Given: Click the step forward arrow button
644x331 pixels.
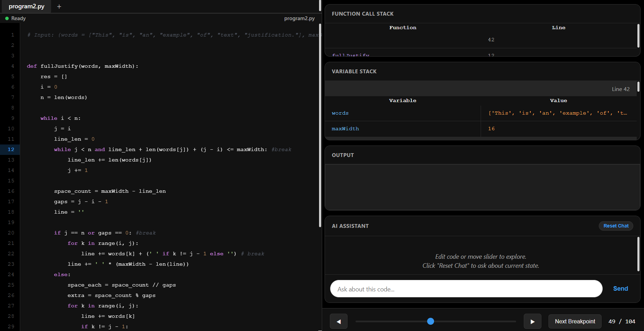Looking at the screenshot, I should pos(532,321).
